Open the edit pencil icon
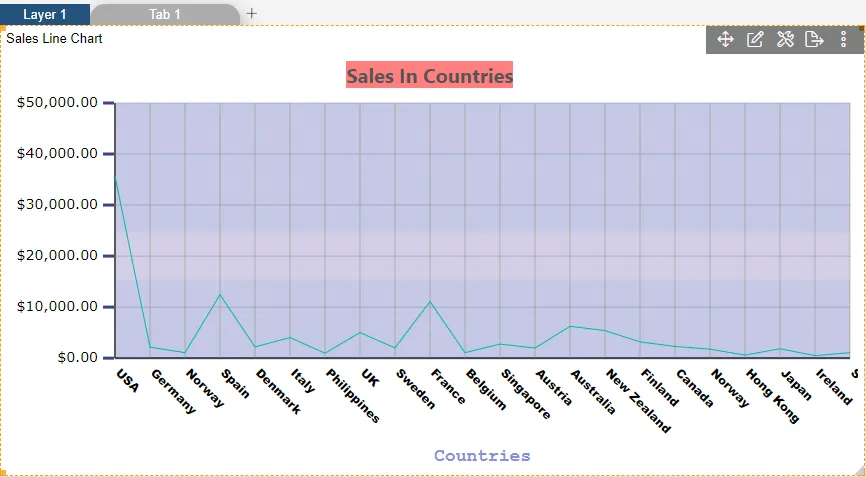 pos(756,40)
